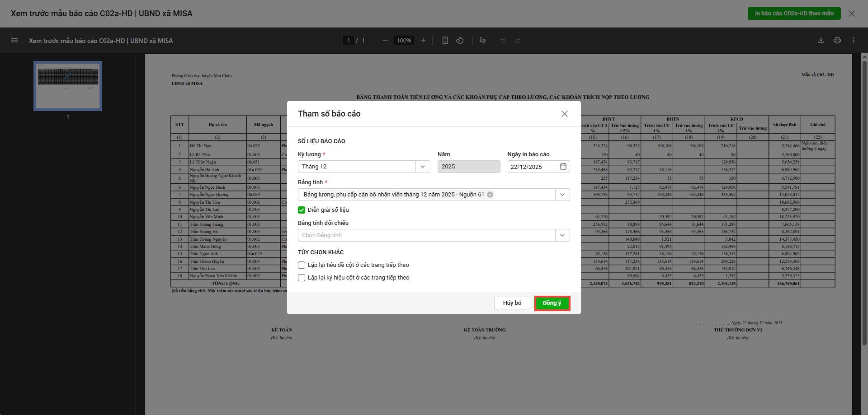Print using the PDF toolbar printer icon
Screen dimensions: 868x415
837,41
